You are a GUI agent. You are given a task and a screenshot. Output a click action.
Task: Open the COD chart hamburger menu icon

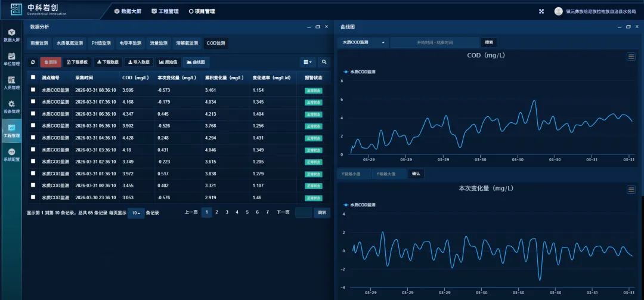[x=631, y=57]
